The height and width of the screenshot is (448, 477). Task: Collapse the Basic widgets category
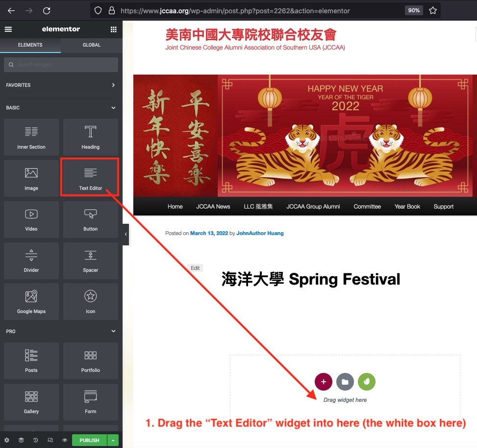tap(61, 107)
